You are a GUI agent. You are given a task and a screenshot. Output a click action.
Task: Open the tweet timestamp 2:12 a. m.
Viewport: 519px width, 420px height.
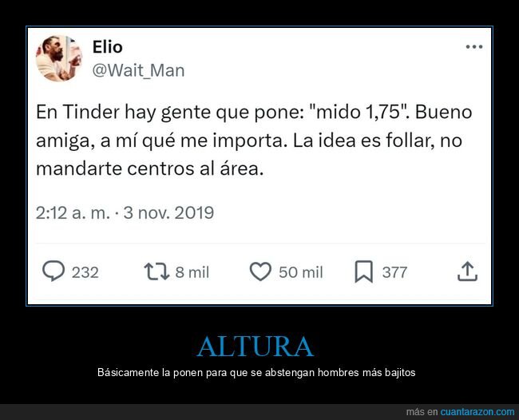point(73,212)
